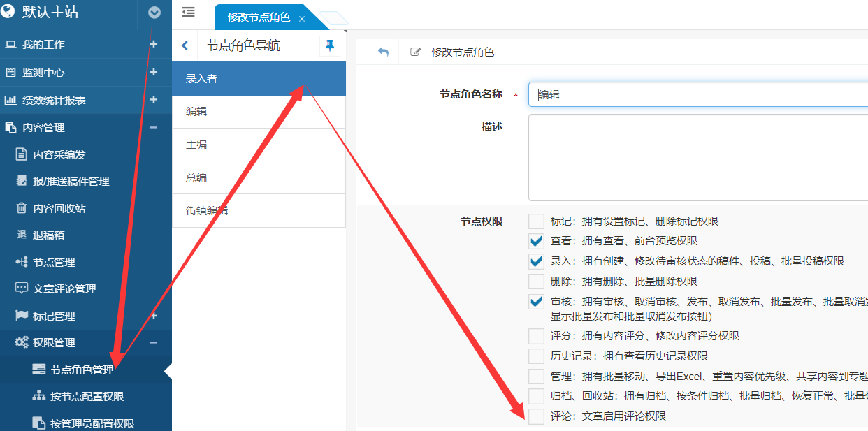The height and width of the screenshot is (431, 868).
Task: Collapse the 权限管理 menu section
Action: click(154, 342)
